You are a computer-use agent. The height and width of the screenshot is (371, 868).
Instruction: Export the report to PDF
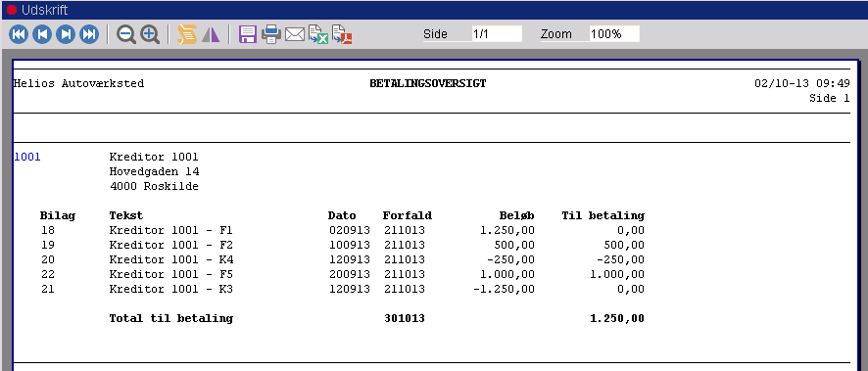(342, 34)
